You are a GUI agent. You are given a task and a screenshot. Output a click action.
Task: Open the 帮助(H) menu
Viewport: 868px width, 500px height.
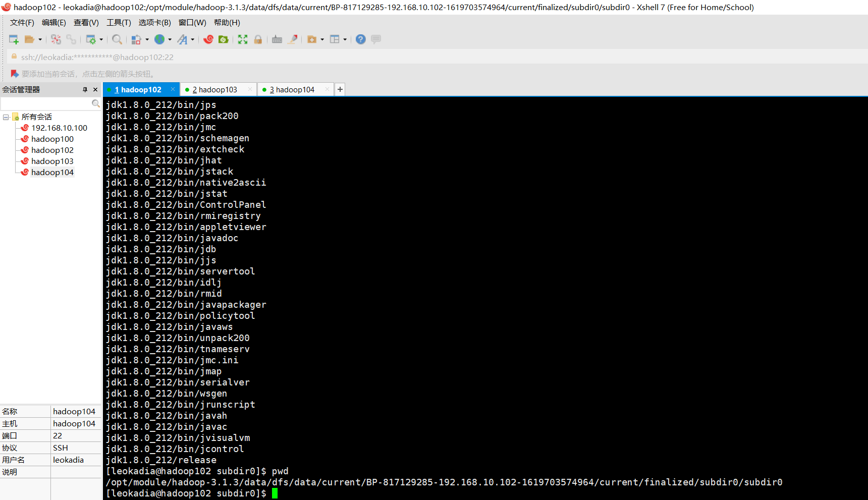pyautogui.click(x=227, y=23)
